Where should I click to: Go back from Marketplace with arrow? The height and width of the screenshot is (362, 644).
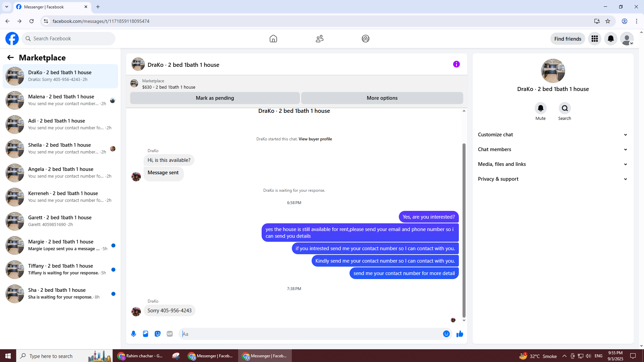pos(10,57)
